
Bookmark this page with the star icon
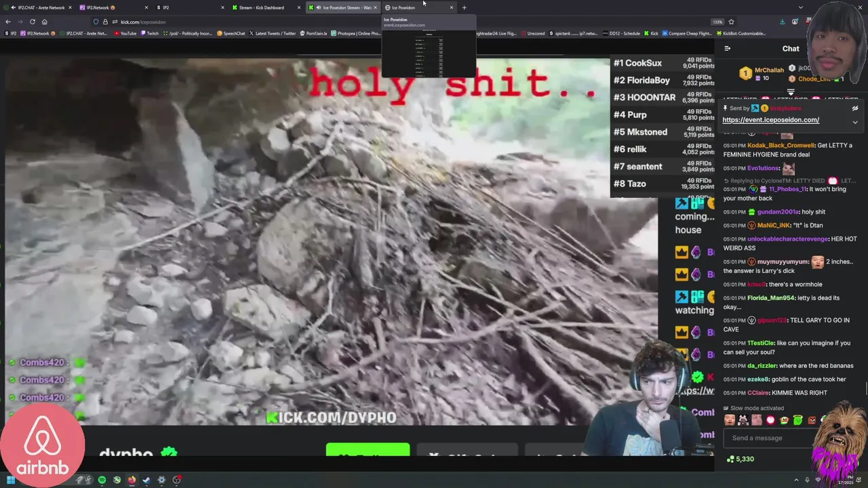coord(731,22)
